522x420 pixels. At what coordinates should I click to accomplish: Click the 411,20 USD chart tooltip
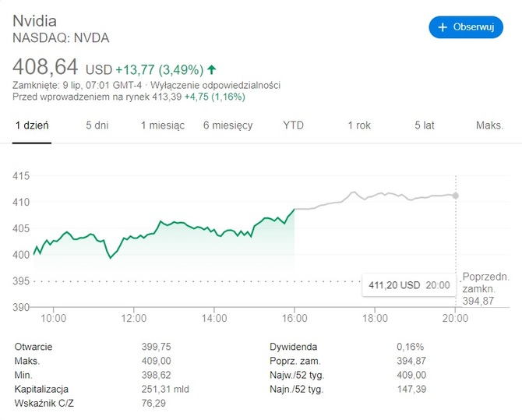click(x=409, y=285)
